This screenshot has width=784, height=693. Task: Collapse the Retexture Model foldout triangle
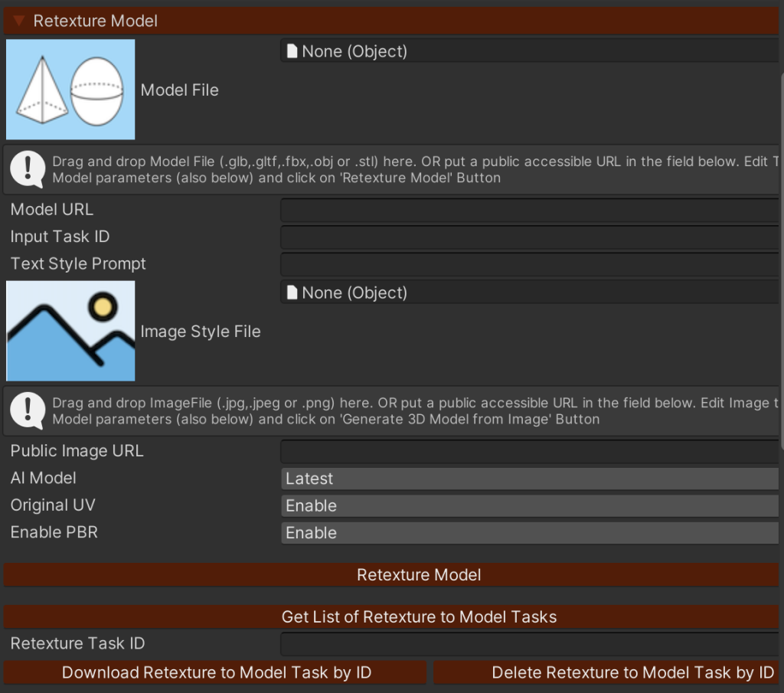click(x=19, y=21)
